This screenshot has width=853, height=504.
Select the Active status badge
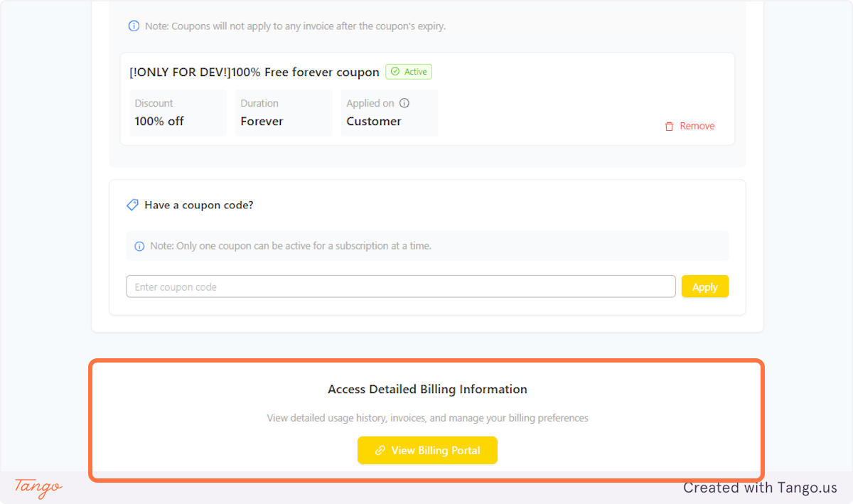408,71
